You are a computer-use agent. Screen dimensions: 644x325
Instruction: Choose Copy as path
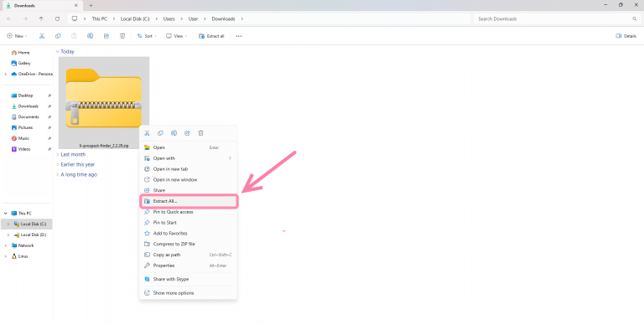point(188,255)
